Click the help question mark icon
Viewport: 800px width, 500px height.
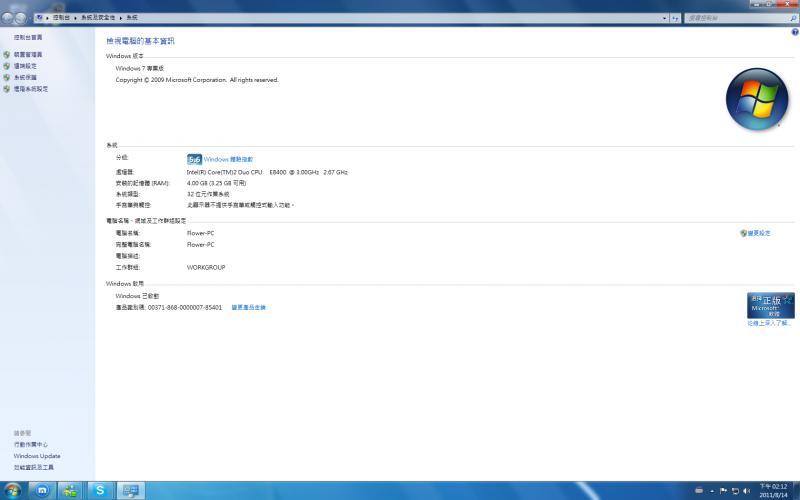pos(795,32)
